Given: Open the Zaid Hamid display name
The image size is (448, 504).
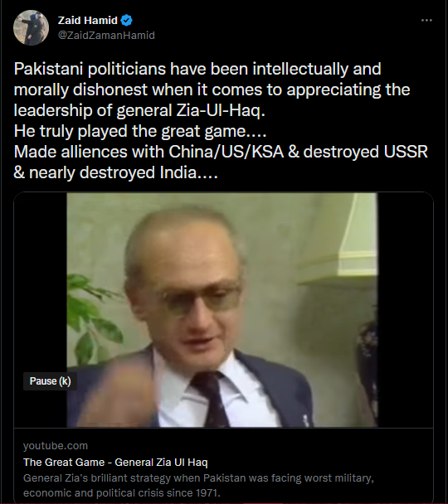Looking at the screenshot, I should click(x=87, y=21).
